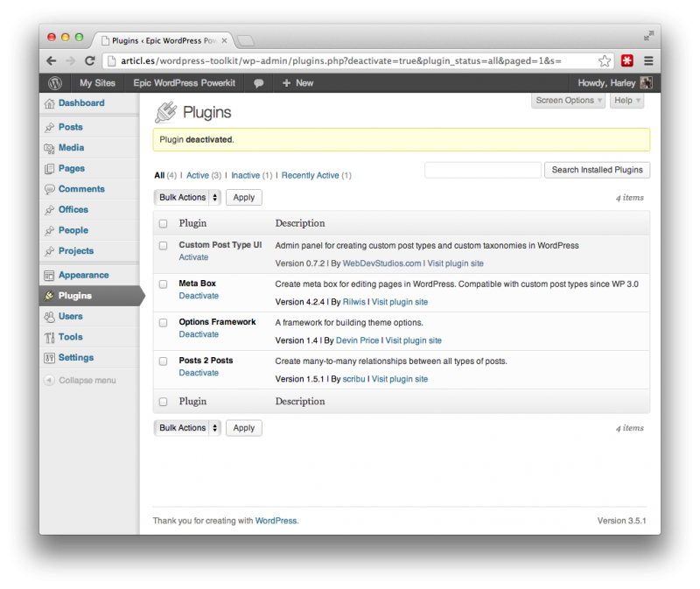The width and height of the screenshot is (700, 589).
Task: Bookmark the page with the star icon
Action: click(605, 60)
